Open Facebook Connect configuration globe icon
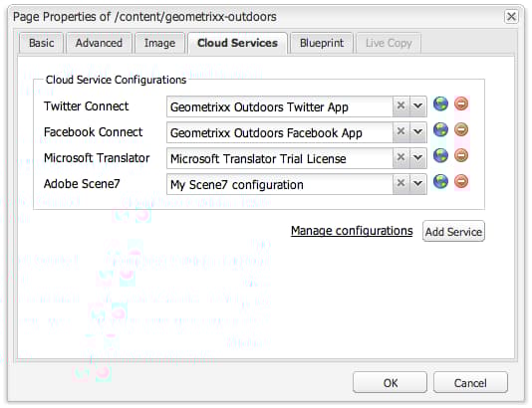 tap(440, 129)
